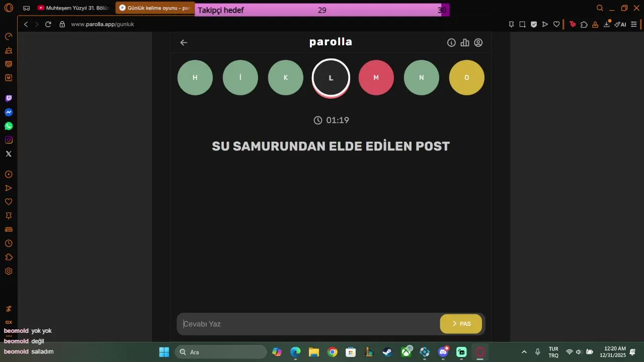Select the yellow O letter circle
The width and height of the screenshot is (644, 362).
(x=467, y=77)
